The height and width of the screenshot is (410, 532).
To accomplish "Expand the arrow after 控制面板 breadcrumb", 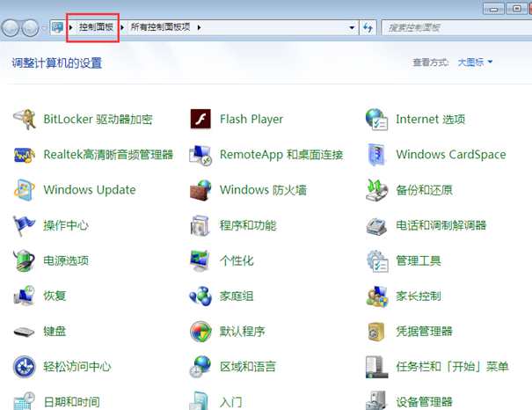I will click(122, 27).
